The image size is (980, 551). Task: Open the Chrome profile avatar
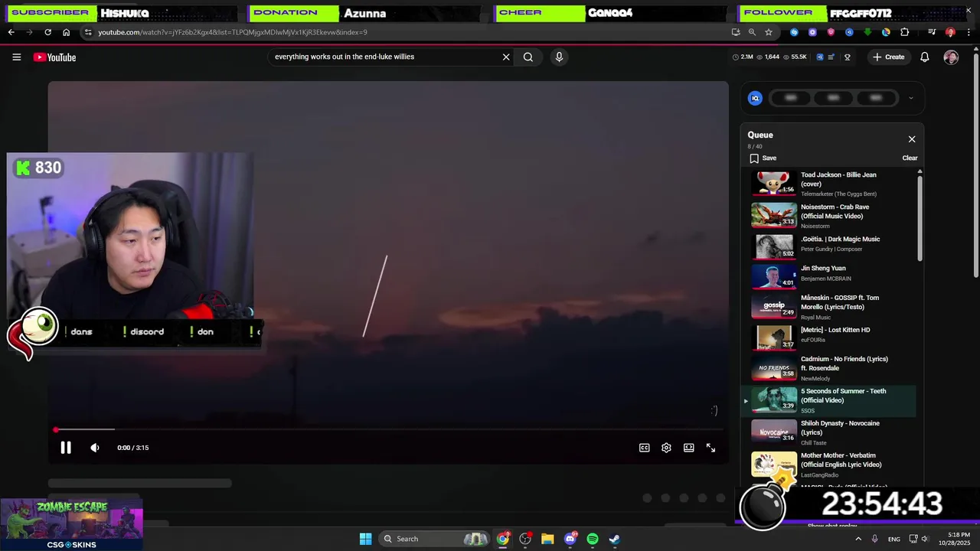tap(950, 32)
